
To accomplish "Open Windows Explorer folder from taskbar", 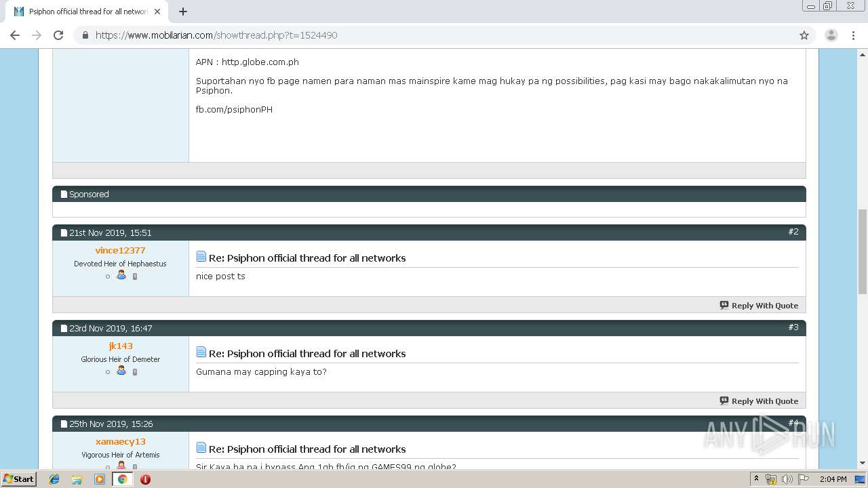I will click(x=77, y=479).
